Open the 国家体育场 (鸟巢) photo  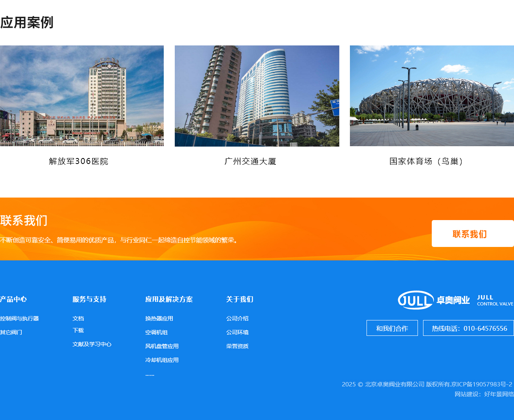click(x=432, y=96)
